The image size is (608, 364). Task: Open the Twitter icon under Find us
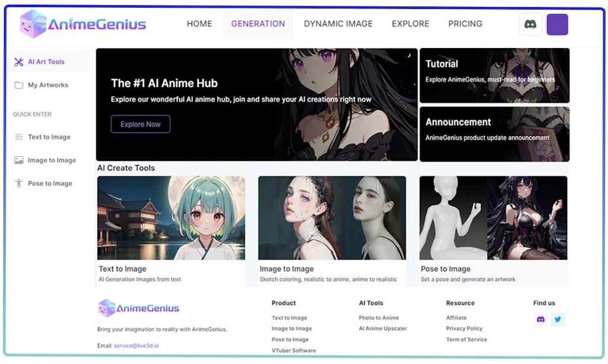pyautogui.click(x=558, y=319)
